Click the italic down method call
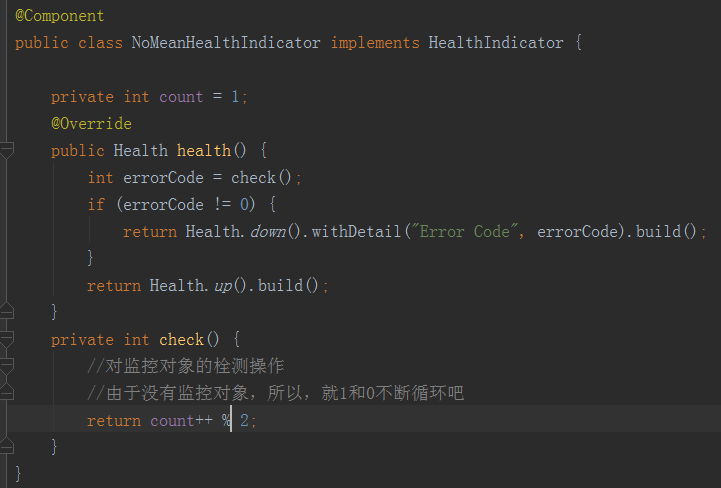Viewport: 721px width, 488px height. [268, 231]
